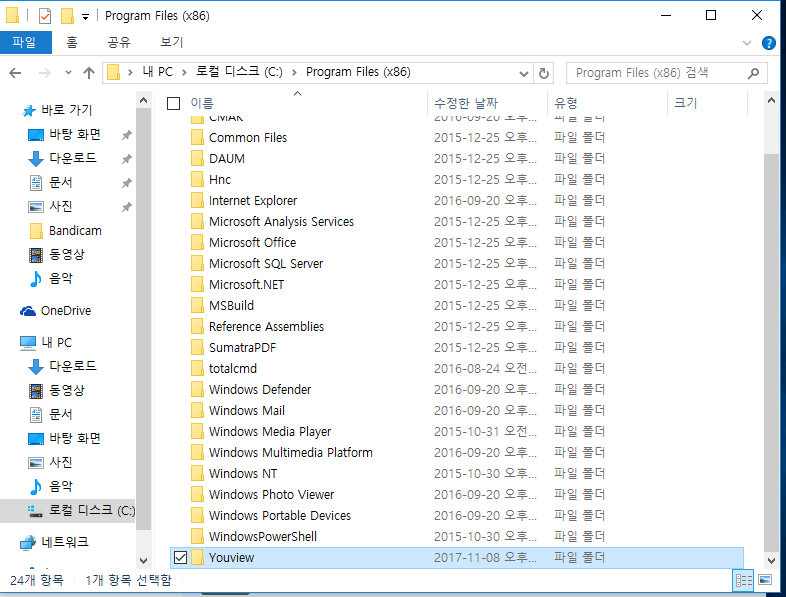Select the Common Files folder icon

pos(198,137)
